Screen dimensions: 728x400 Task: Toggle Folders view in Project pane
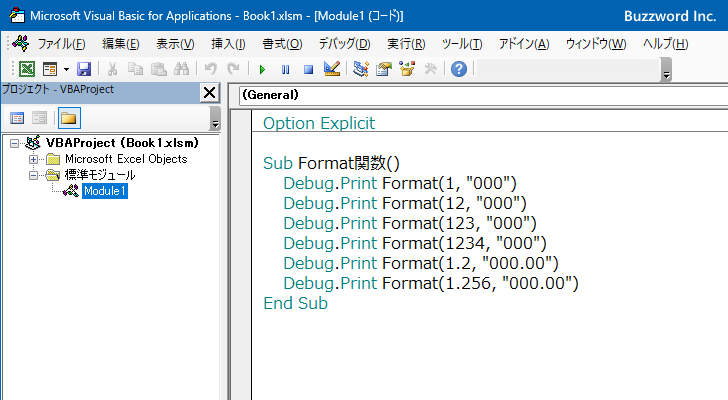pos(69,118)
